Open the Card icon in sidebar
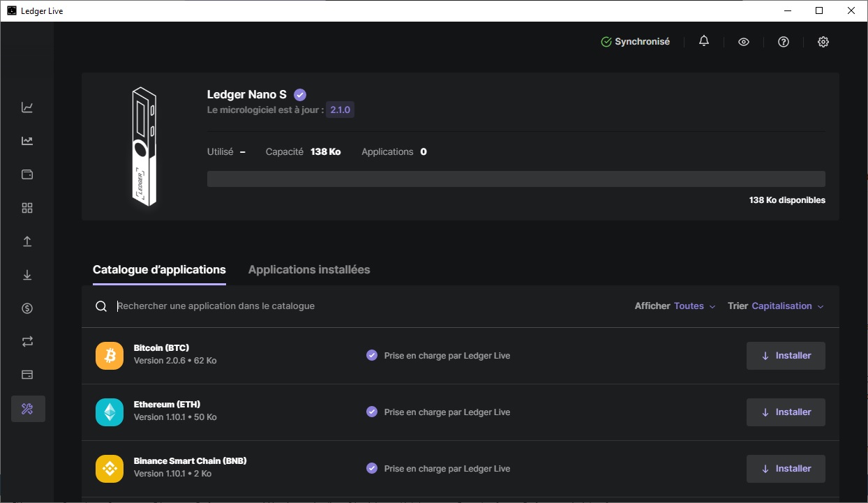The width and height of the screenshot is (868, 503). (27, 375)
